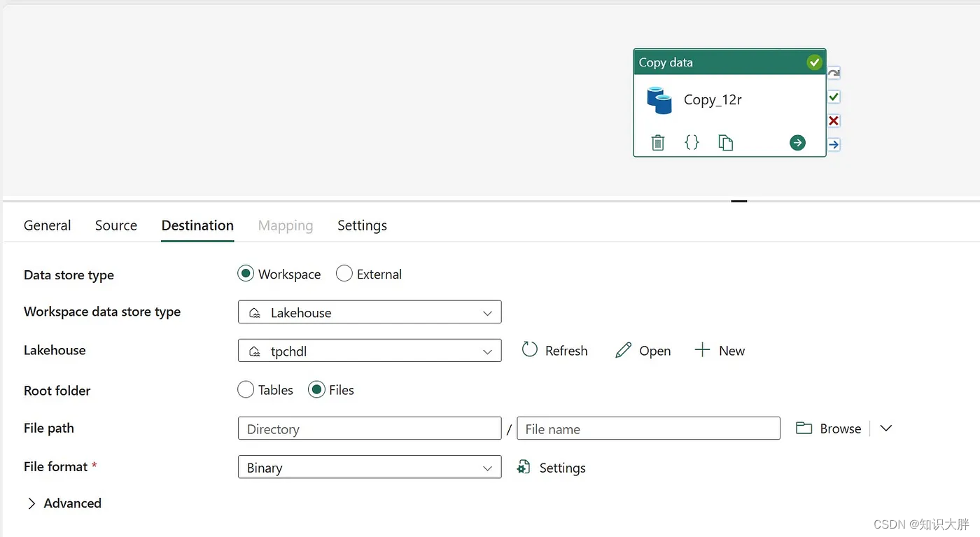This screenshot has width=980, height=537.
Task: Click the file format Settings gear icon
Action: tap(524, 467)
